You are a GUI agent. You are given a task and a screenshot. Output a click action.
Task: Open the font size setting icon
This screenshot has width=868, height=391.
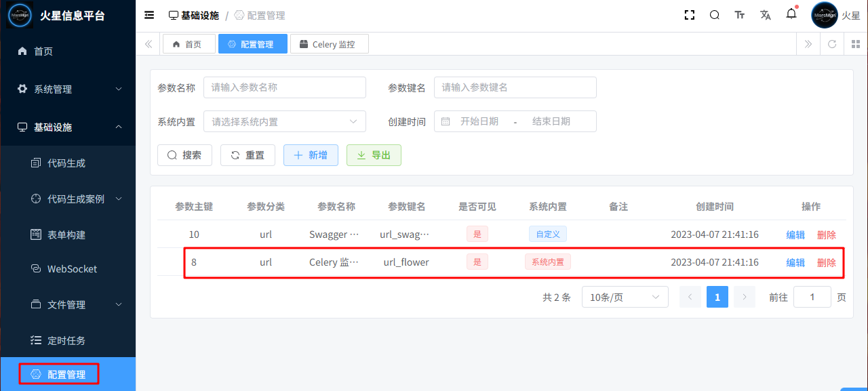pos(740,15)
